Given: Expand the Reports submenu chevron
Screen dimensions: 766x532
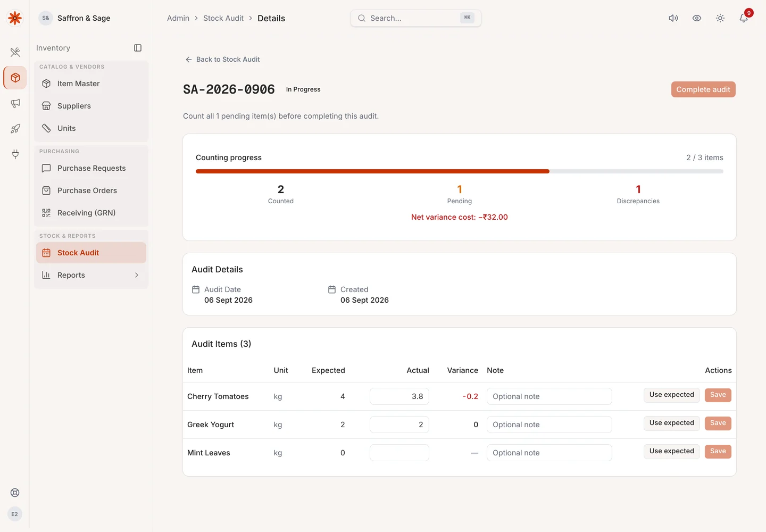Looking at the screenshot, I should 137,275.
